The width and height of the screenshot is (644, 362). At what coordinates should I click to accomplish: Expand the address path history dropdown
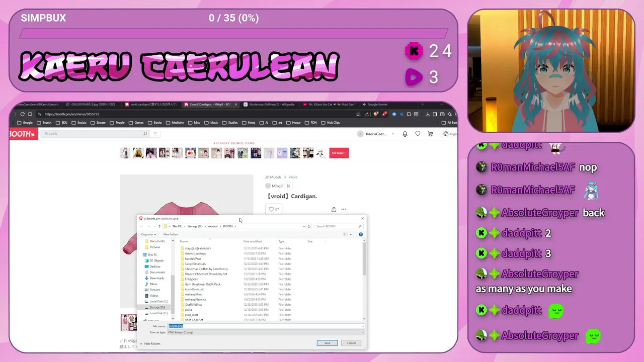tap(303, 226)
